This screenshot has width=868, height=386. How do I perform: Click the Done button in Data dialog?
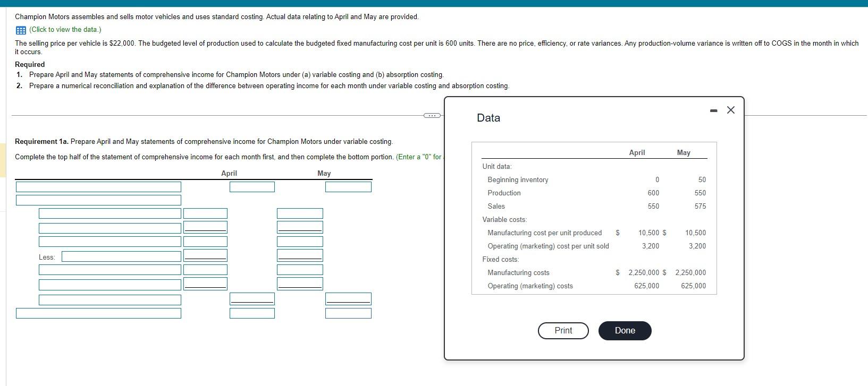coord(625,330)
